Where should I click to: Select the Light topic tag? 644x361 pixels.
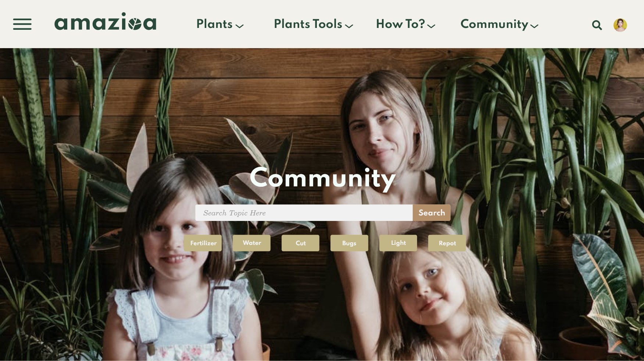[398, 243]
